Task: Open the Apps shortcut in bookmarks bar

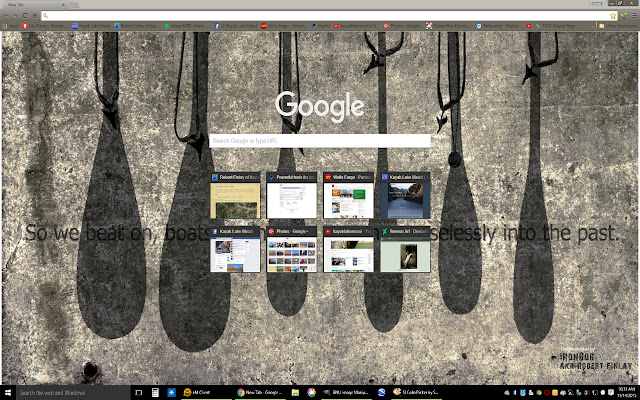Action: coord(11,26)
